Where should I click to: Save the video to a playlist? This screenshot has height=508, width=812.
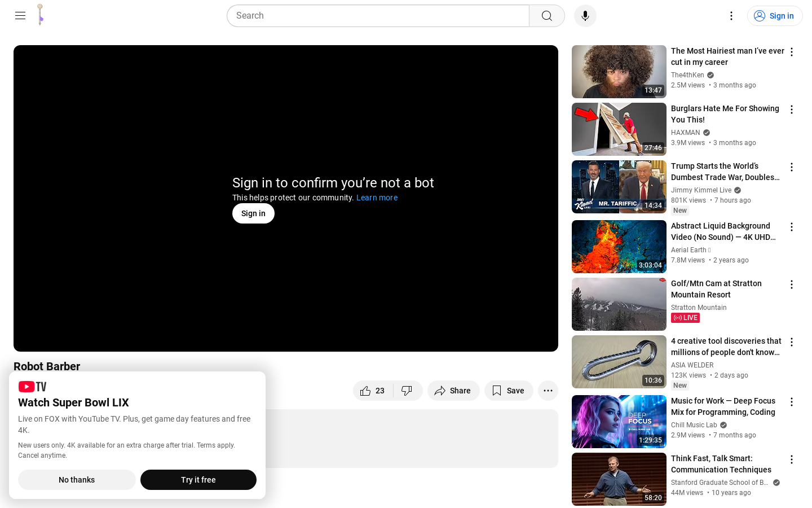click(509, 391)
